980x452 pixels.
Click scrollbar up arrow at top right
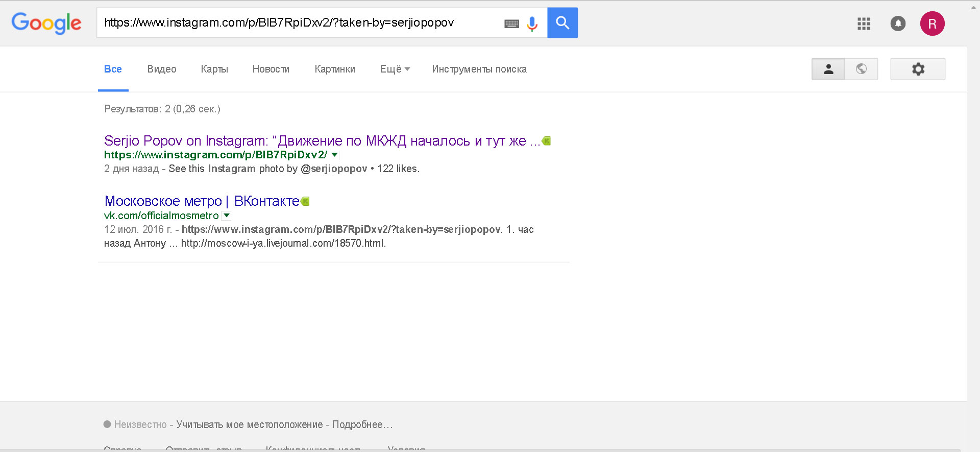click(973, 7)
